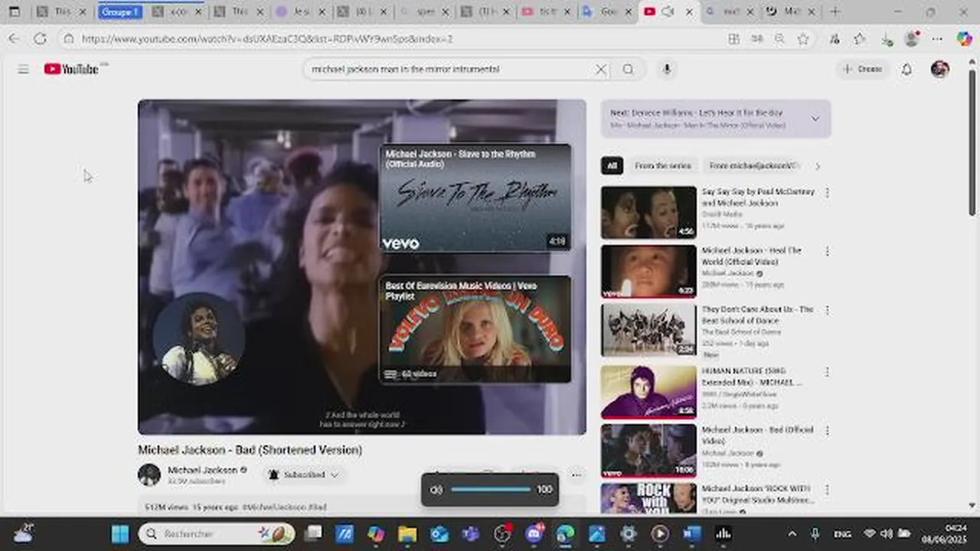This screenshot has width=980, height=551.
Task: Select From michaeljacksonVEVO chip
Action: tap(754, 166)
